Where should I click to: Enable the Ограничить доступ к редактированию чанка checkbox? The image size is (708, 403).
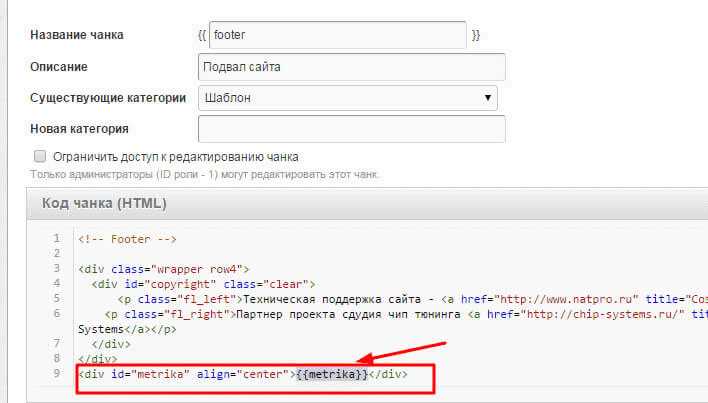[x=40, y=157]
